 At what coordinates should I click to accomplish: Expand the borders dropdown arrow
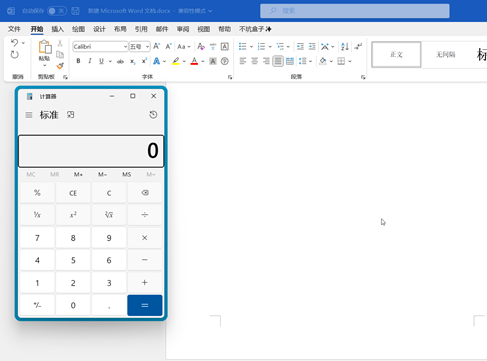(x=350, y=61)
